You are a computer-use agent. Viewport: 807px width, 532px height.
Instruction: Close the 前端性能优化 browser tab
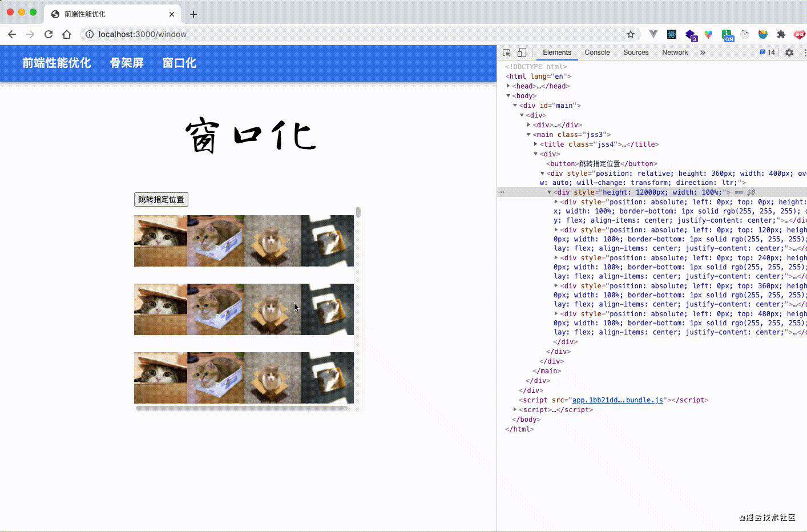coord(172,14)
